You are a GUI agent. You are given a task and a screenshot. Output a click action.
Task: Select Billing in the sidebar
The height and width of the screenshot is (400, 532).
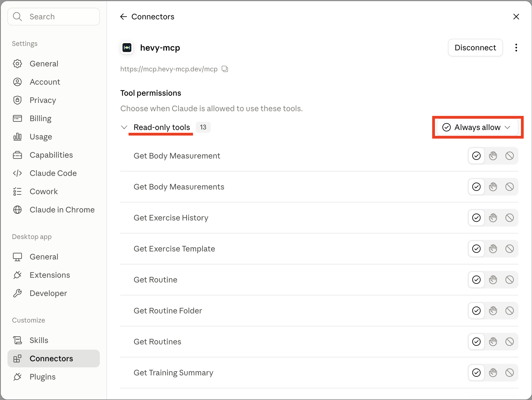pyautogui.click(x=54, y=118)
